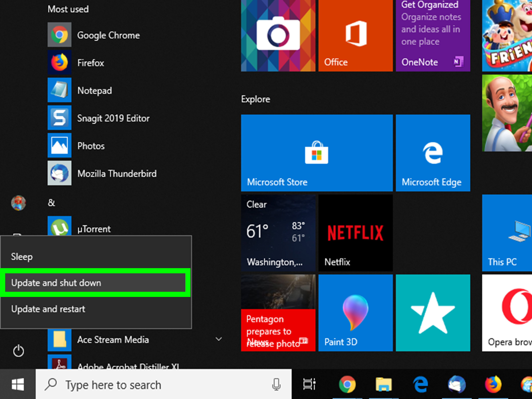Open Thunderbird from the taskbar
Image resolution: width=532 pixels, height=399 pixels.
457,384
